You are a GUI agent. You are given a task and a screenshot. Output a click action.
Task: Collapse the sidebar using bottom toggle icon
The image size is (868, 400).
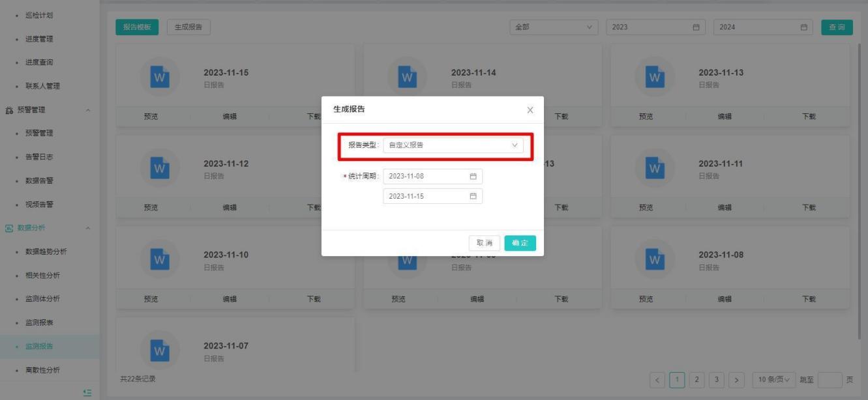87,392
